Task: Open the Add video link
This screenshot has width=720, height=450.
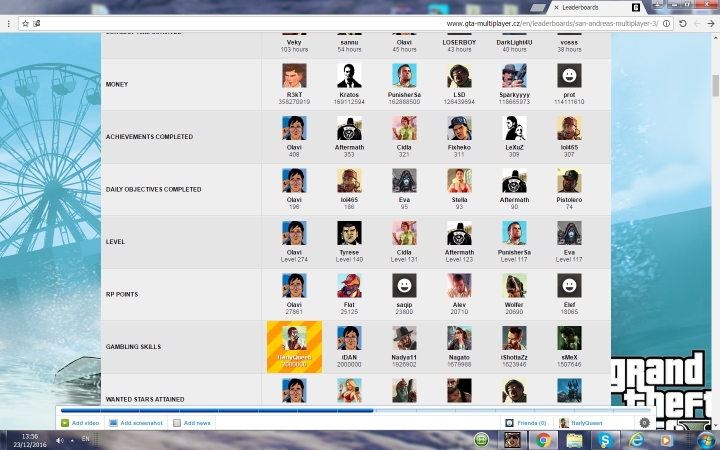Action: (79, 423)
